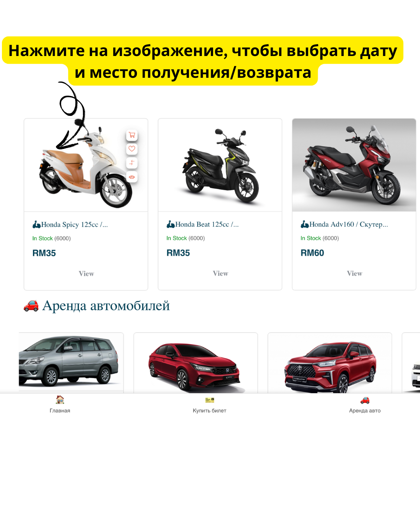Screen dimensions: 420x525
Task: Click the house icon for Главная
Action: point(60,400)
